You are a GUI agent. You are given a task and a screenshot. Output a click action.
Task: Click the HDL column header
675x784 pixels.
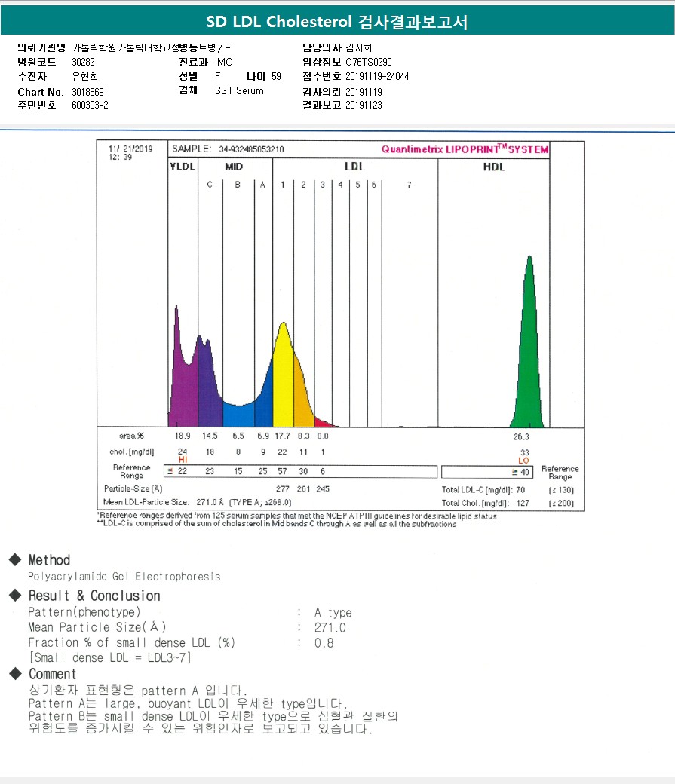494,167
